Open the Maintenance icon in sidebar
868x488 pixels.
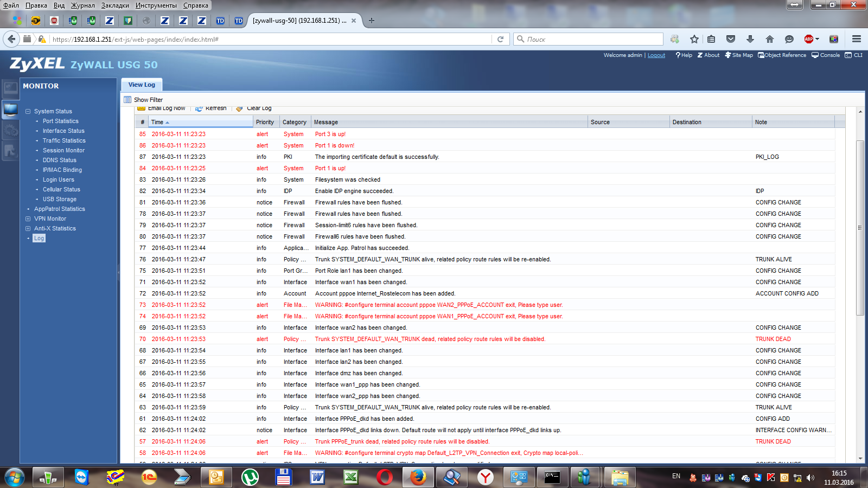click(10, 151)
